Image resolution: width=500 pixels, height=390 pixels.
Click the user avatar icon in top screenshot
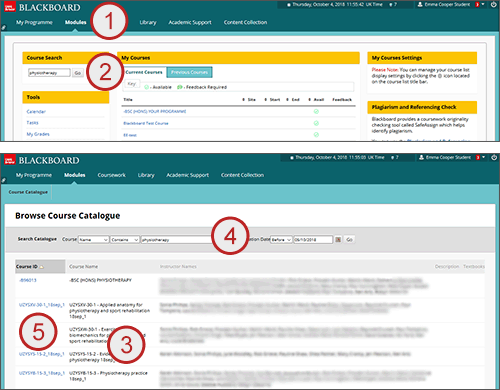[420, 5]
